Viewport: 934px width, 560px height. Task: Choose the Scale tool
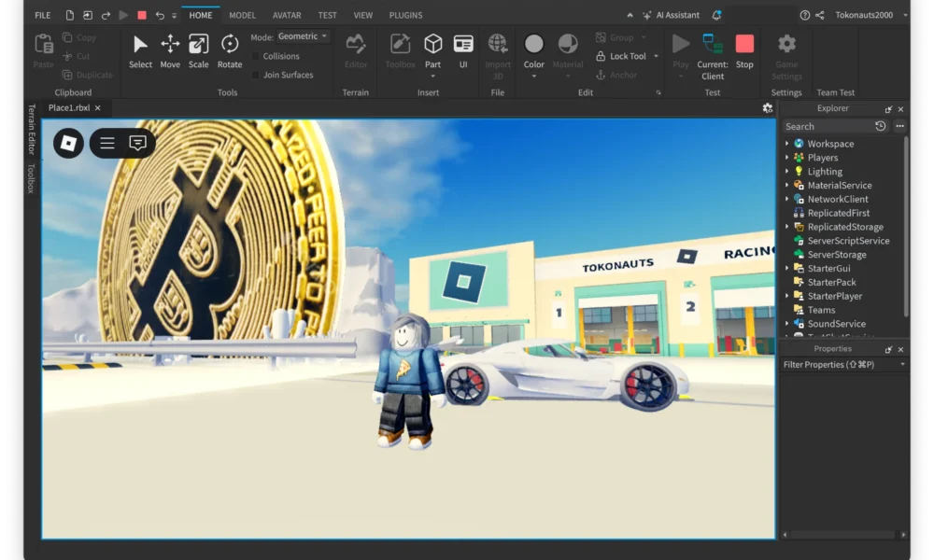pyautogui.click(x=198, y=51)
